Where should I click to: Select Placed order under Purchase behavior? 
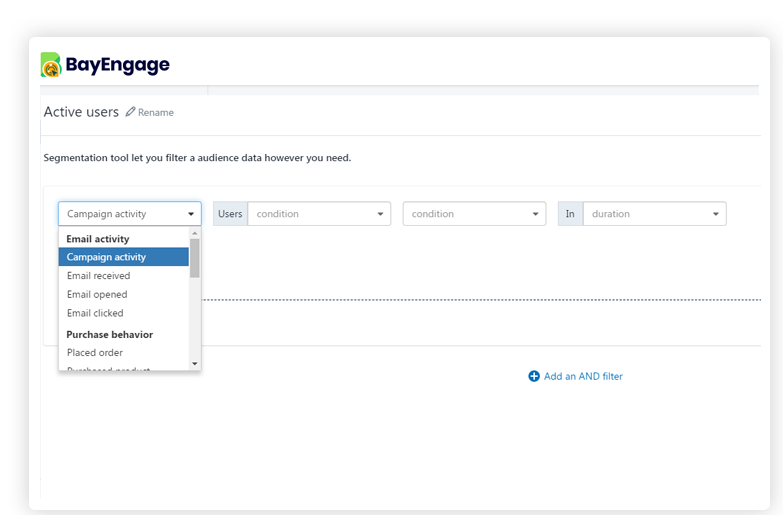95,353
